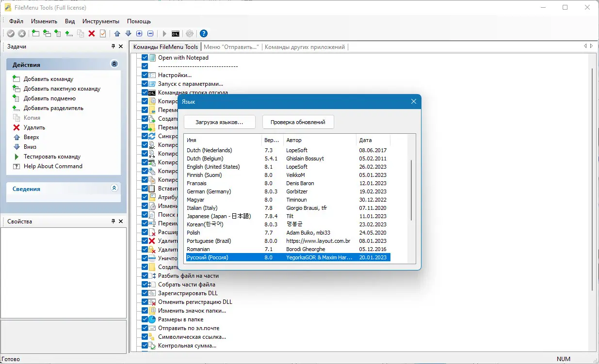Click the Apply changes checkmark toolbar icon

click(11, 33)
